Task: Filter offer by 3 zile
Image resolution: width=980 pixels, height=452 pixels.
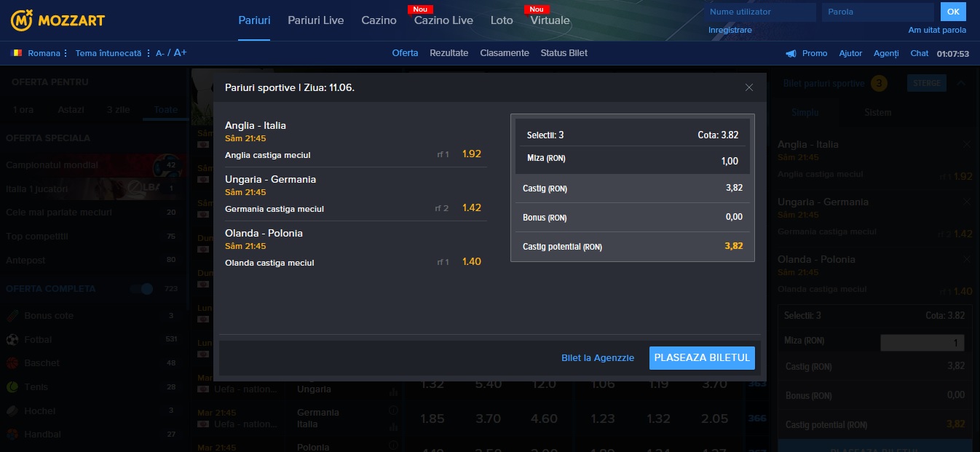Action: (x=118, y=110)
